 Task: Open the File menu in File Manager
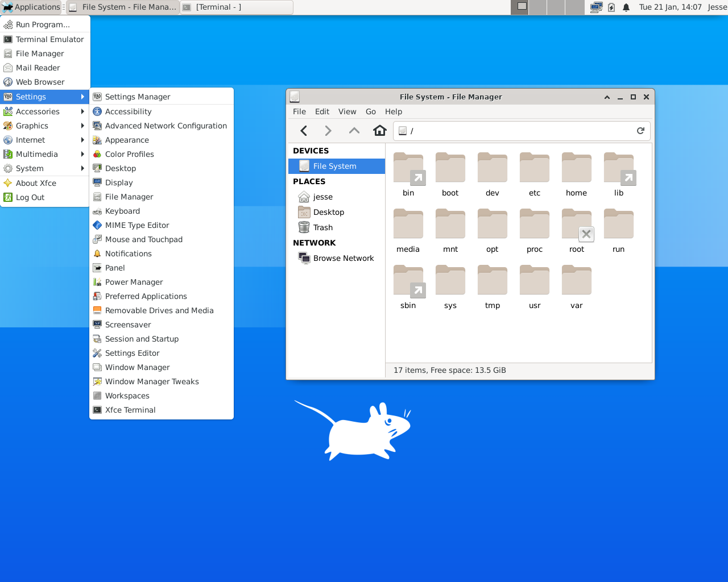pos(299,111)
